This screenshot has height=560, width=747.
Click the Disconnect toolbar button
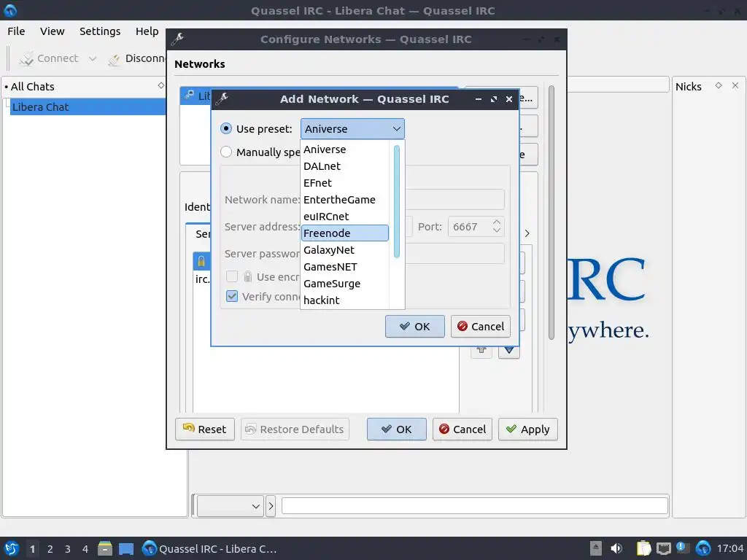136,58
